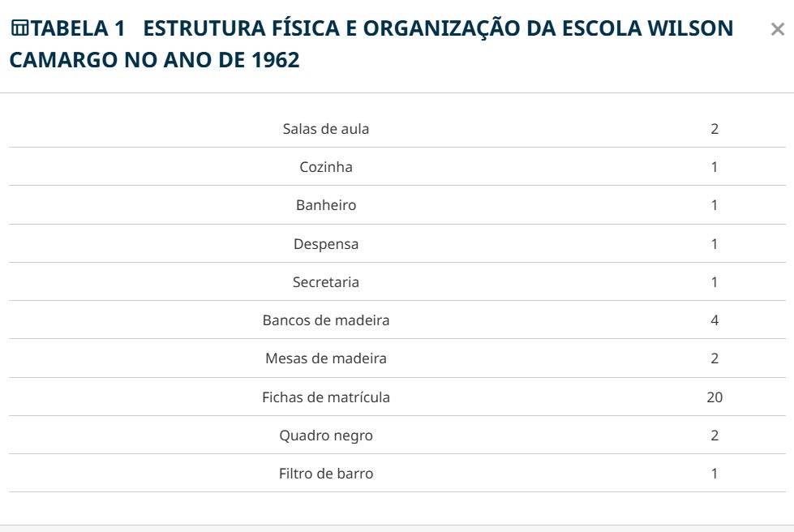Click the value 1 in Filtro de barro row
Viewport: 794px width, 532px height.
[x=715, y=474]
